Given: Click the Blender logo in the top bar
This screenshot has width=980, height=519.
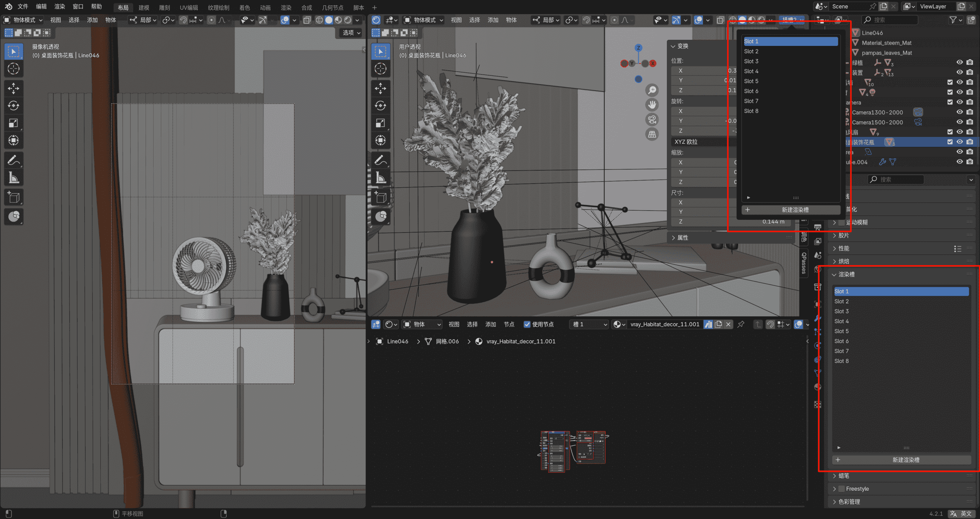Looking at the screenshot, I should tap(8, 7).
